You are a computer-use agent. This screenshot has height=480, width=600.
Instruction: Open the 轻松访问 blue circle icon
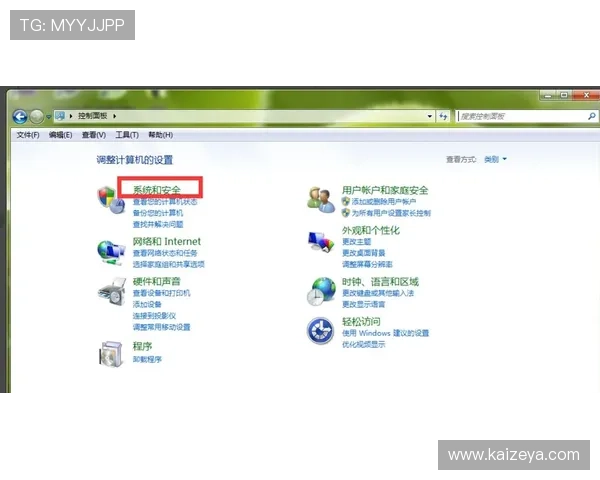click(x=321, y=331)
